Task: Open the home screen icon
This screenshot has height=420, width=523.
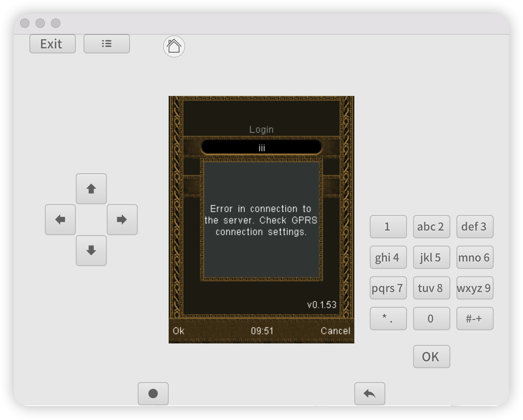Action: click(x=174, y=46)
